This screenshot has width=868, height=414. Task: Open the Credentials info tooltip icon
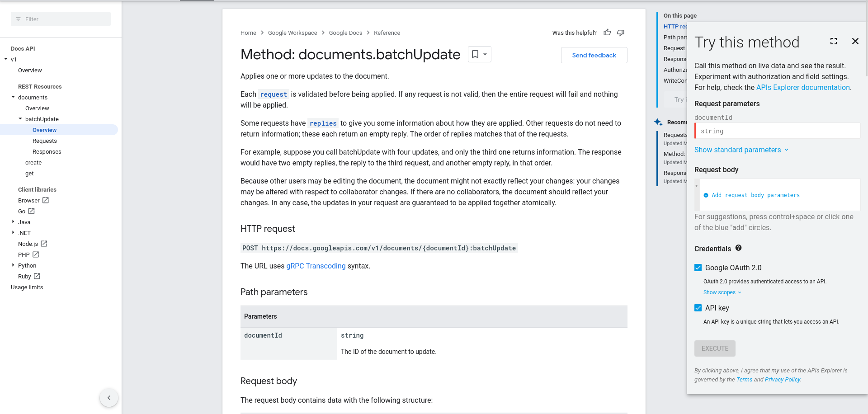[x=739, y=248]
